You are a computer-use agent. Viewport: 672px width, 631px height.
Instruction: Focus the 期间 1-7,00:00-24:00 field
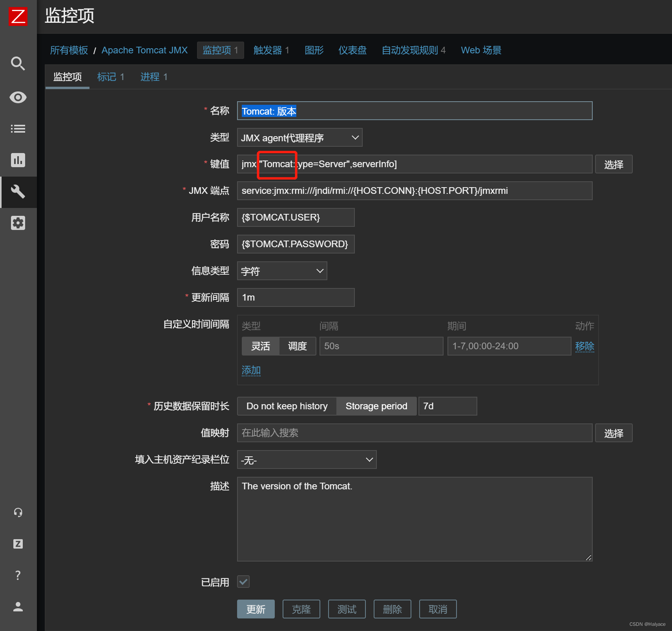[x=509, y=346]
